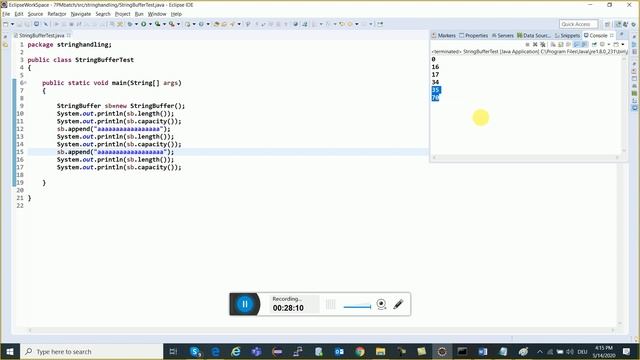This screenshot has height=360, width=640.
Task: Click the Run Last Tool external tools icon
Action: point(172,24)
